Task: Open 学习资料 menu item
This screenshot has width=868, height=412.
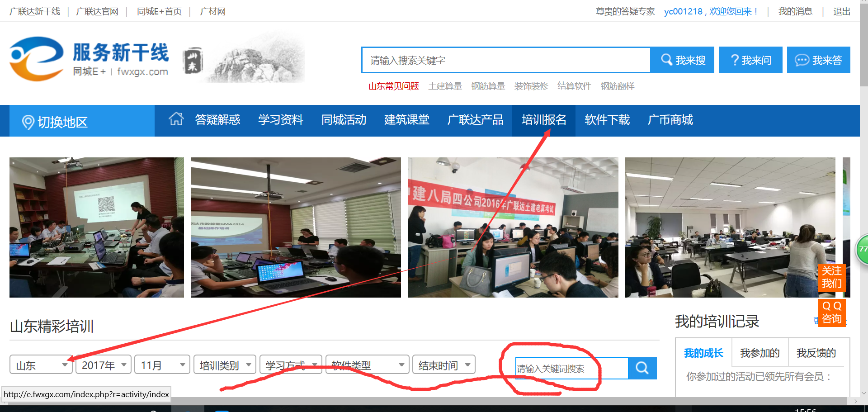Action: click(x=281, y=120)
